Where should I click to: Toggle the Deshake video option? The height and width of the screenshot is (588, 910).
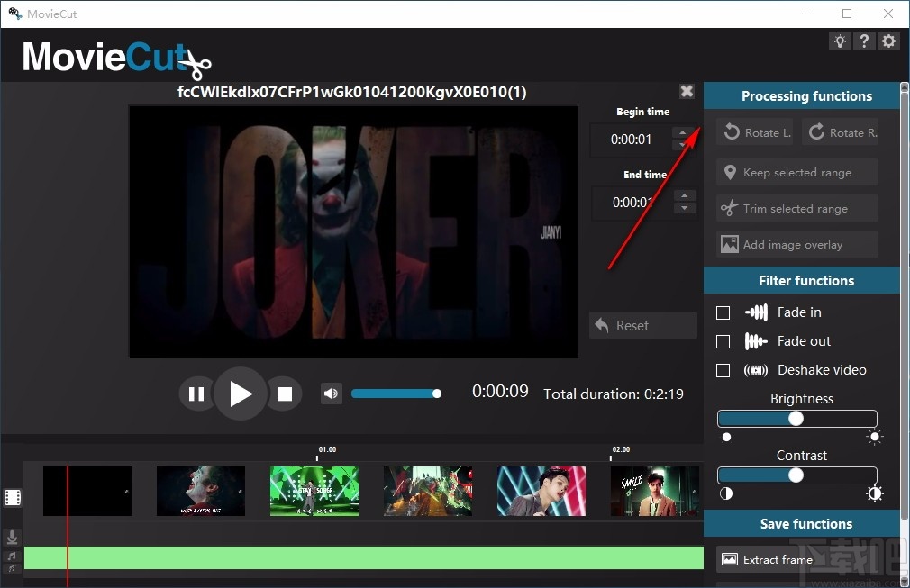tap(723, 370)
